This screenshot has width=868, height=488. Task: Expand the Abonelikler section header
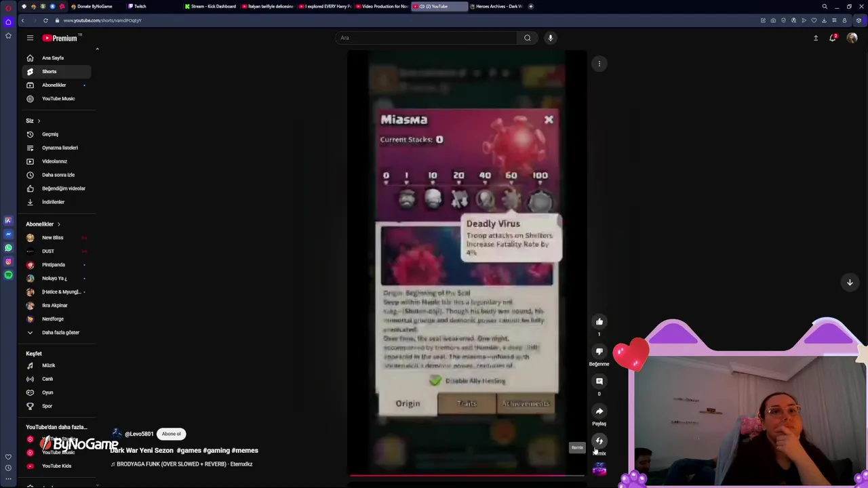[x=43, y=224]
